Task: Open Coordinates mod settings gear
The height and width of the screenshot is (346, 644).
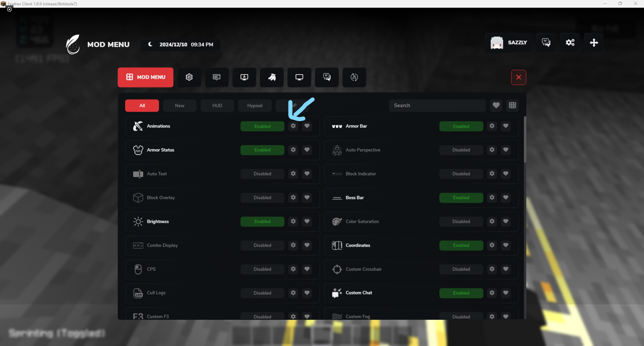Action: [x=492, y=245]
